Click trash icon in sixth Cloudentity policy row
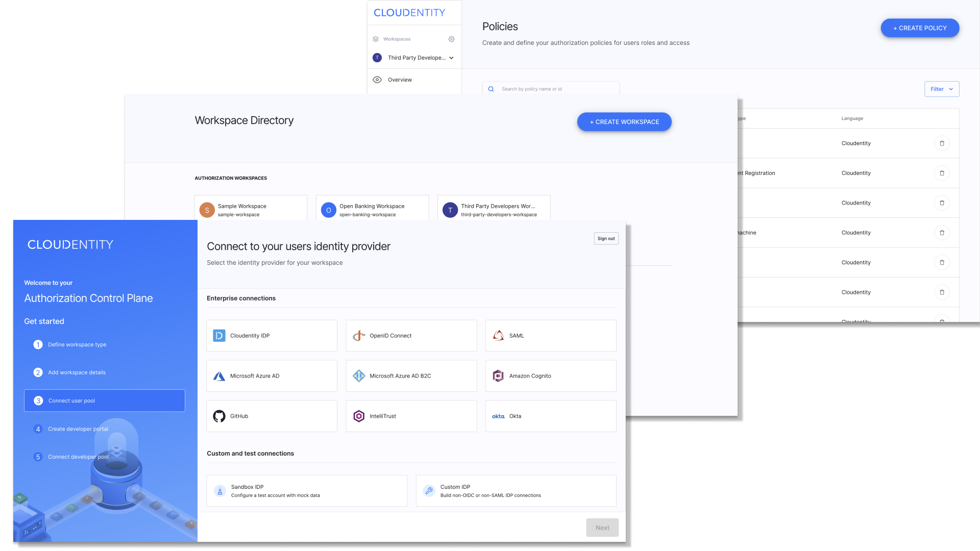The image size is (980, 551). tap(942, 292)
